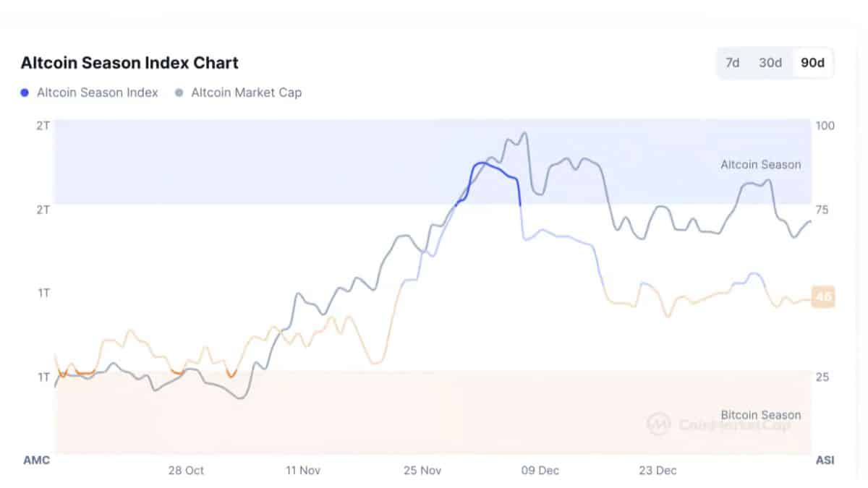This screenshot has height=488, width=868.
Task: Click the blue Altcoin Season Index legend dot
Action: [x=23, y=93]
